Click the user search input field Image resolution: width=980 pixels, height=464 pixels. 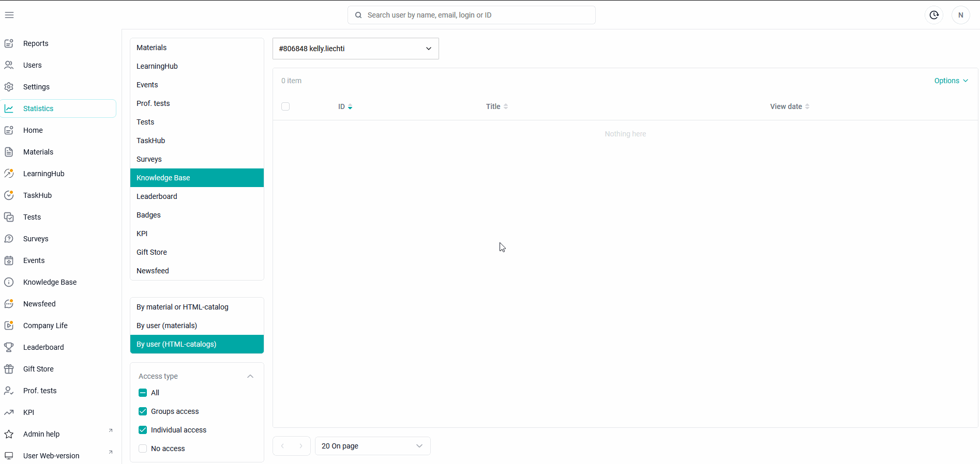pos(472,15)
